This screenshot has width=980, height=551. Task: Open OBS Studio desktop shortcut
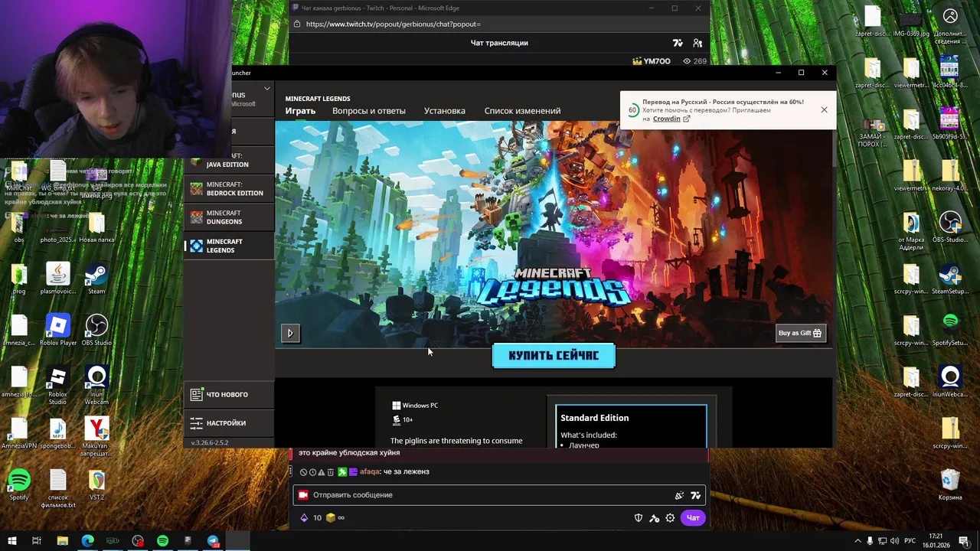coord(96,330)
